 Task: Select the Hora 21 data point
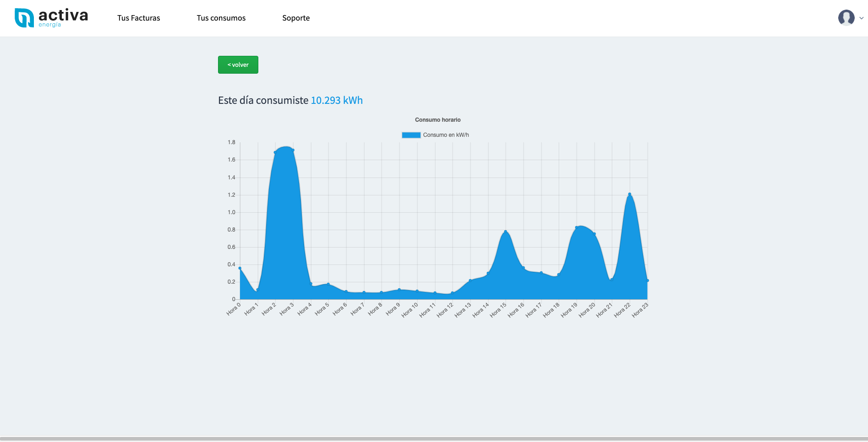[x=612, y=280]
